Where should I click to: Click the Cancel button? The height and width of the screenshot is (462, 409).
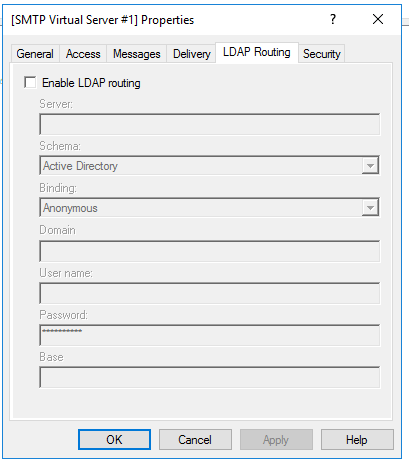[x=195, y=440]
